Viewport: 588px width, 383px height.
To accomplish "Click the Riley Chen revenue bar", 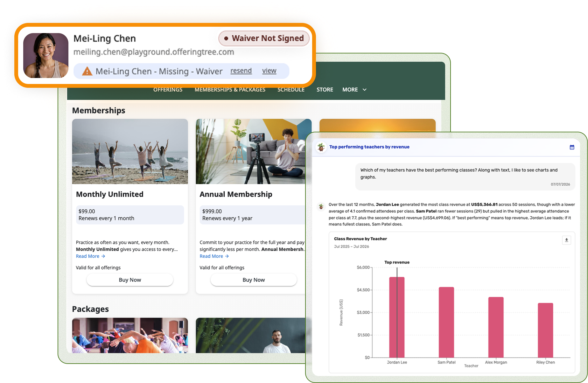I will pyautogui.click(x=545, y=331).
